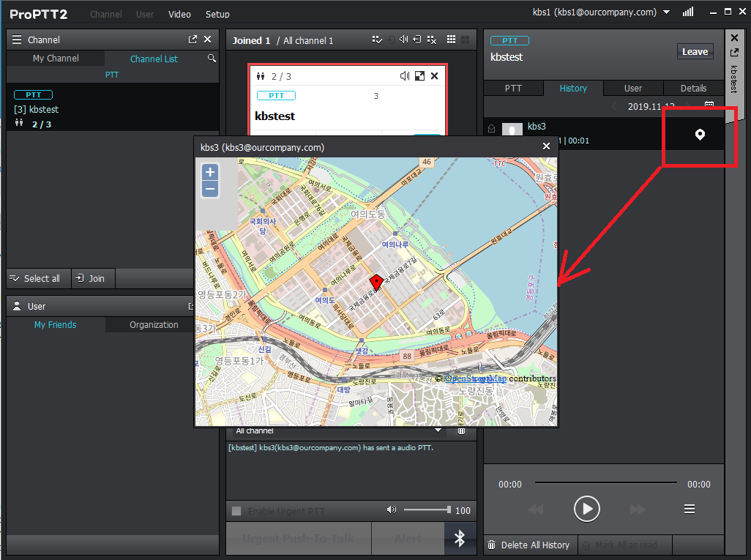Click the Bluetooth icon button
The image size is (751, 560).
pyautogui.click(x=460, y=539)
